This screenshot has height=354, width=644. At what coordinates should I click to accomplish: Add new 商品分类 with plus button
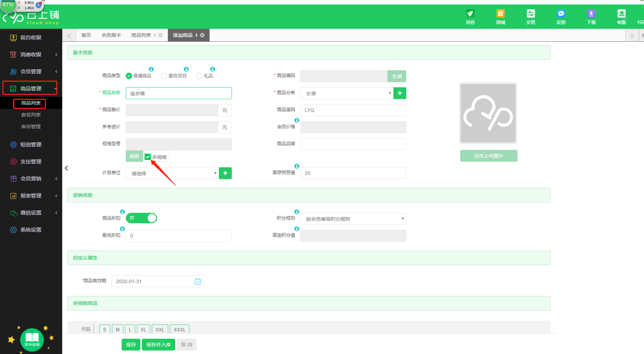click(x=400, y=93)
